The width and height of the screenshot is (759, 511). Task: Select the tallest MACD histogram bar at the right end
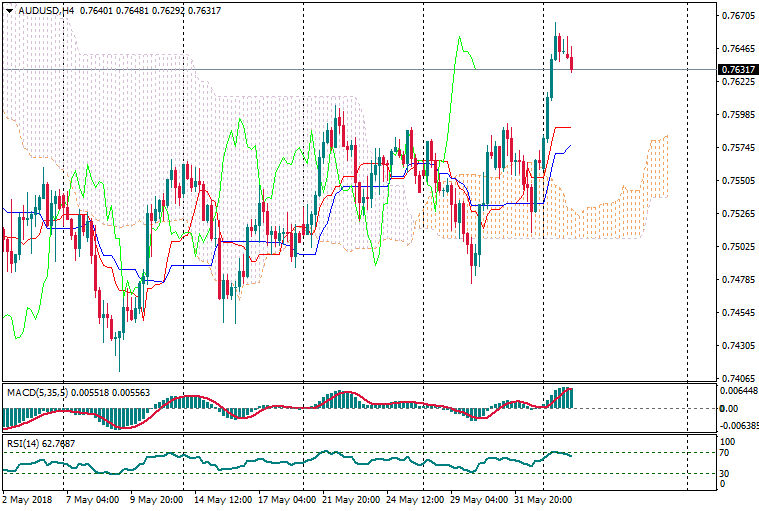pos(568,397)
